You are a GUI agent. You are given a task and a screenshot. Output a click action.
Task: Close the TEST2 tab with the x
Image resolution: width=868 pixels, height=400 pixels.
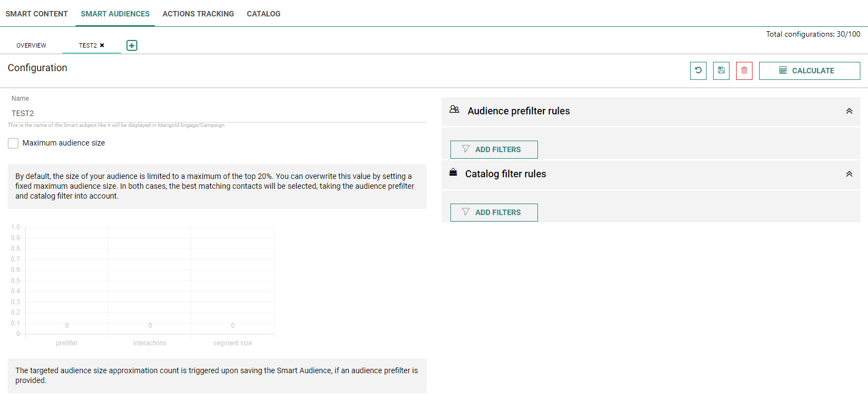102,45
